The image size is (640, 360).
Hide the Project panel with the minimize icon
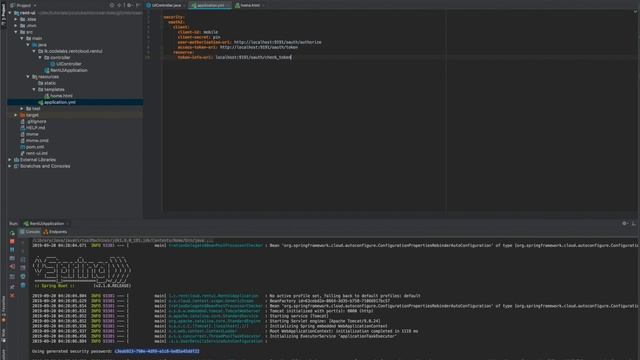[x=138, y=5]
